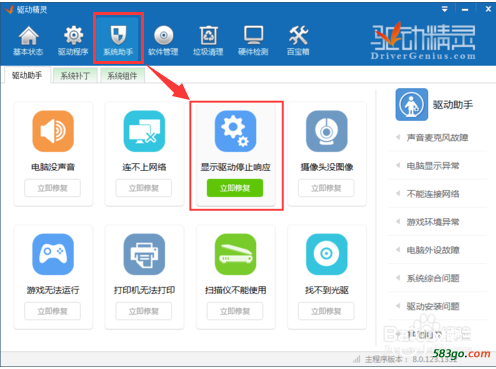Click the 找不到光驱 label
This screenshot has height=369, width=496.
tap(327, 290)
